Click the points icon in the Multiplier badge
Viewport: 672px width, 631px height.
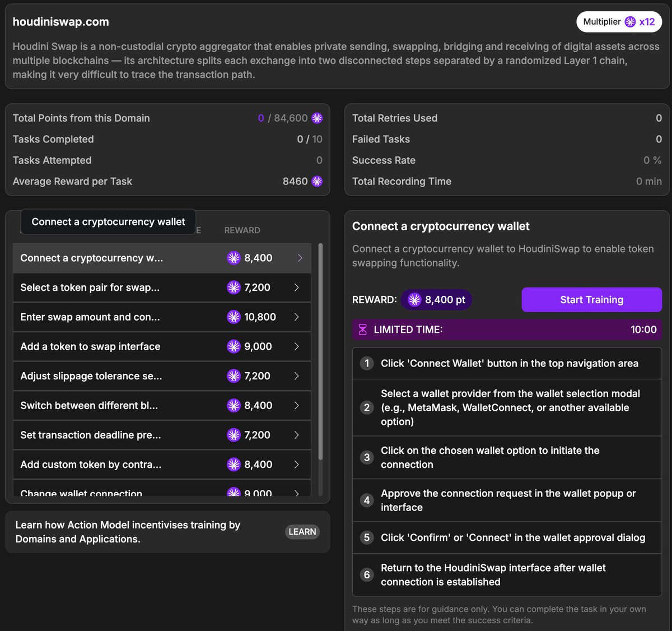pyautogui.click(x=630, y=22)
